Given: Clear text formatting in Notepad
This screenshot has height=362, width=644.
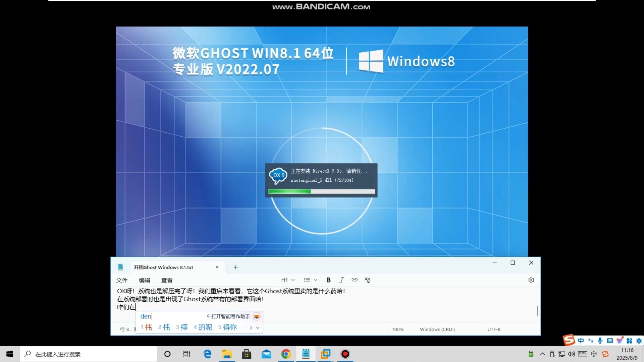Looking at the screenshot, I should (x=367, y=280).
